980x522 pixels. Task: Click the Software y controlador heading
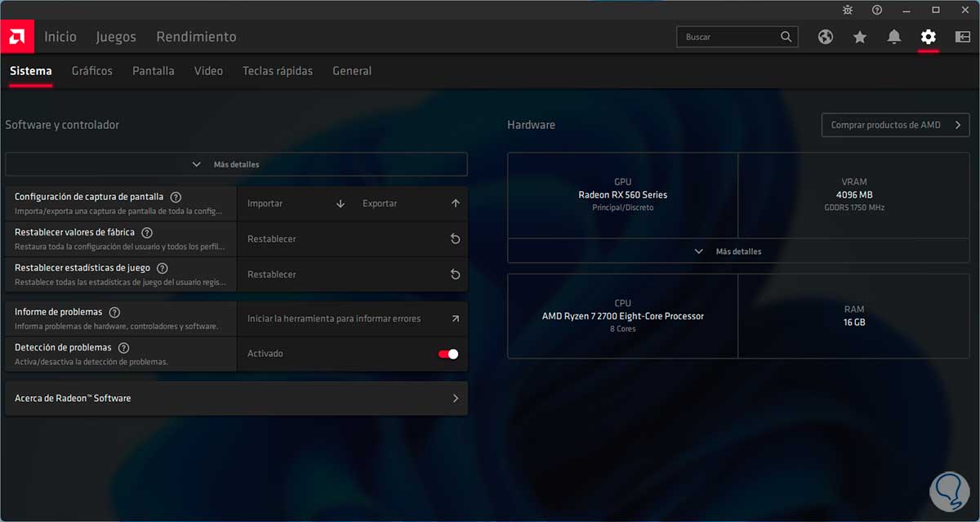(62, 125)
